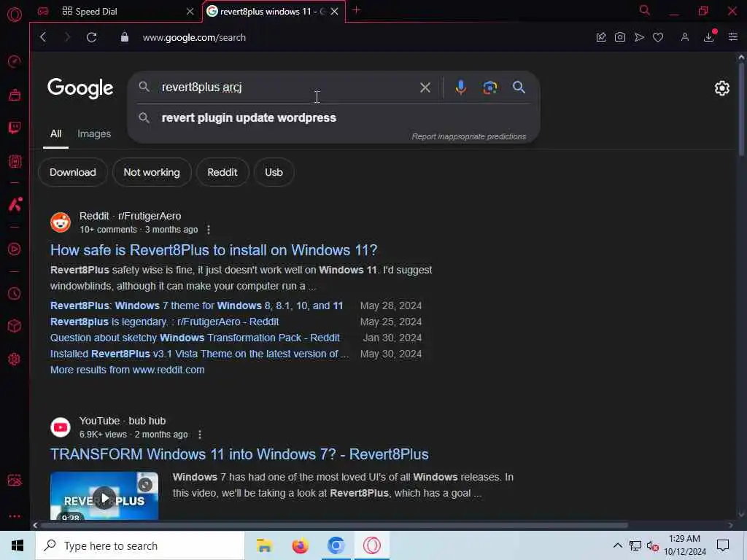Submit search with blue magnifier button
Screen dimensions: 747x560
click(519, 87)
